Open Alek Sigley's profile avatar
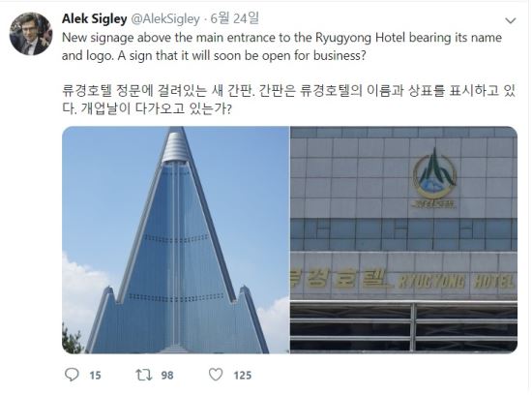The width and height of the screenshot is (532, 395). (x=31, y=34)
